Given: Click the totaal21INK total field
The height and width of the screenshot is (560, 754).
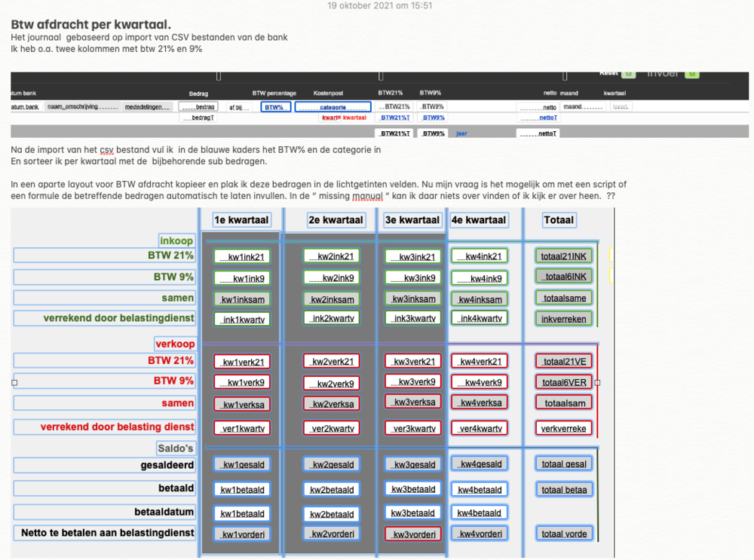Looking at the screenshot, I should click(563, 256).
